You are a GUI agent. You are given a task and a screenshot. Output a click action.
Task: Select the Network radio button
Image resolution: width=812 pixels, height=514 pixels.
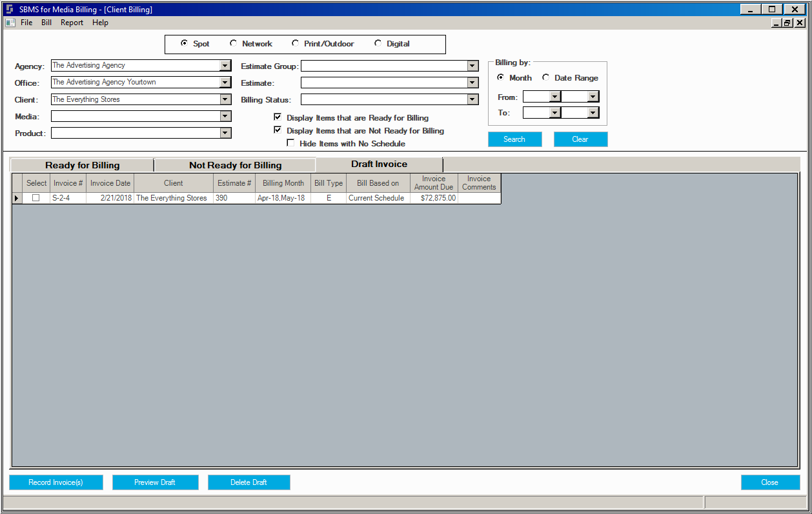point(233,44)
